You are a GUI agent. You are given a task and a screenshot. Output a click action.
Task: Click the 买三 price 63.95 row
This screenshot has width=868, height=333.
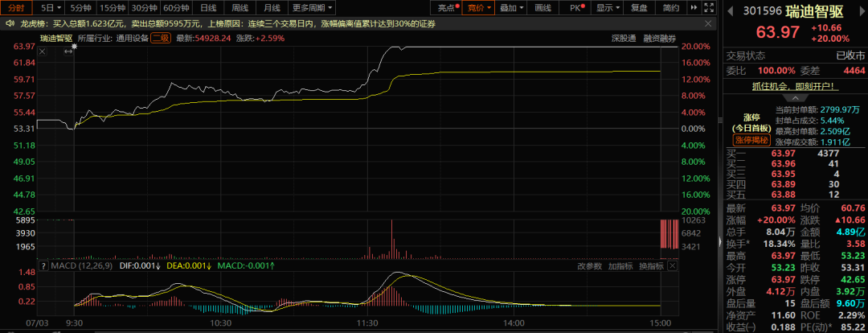[796, 174]
